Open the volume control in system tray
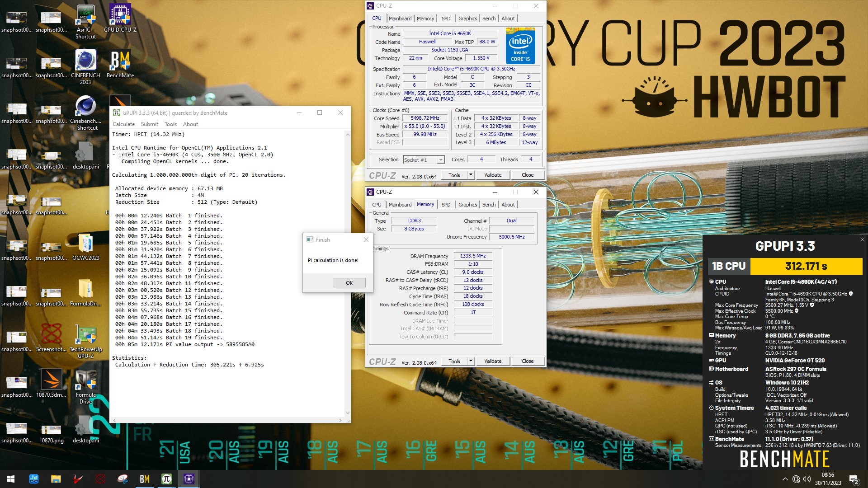868x488 pixels. pyautogui.click(x=807, y=479)
